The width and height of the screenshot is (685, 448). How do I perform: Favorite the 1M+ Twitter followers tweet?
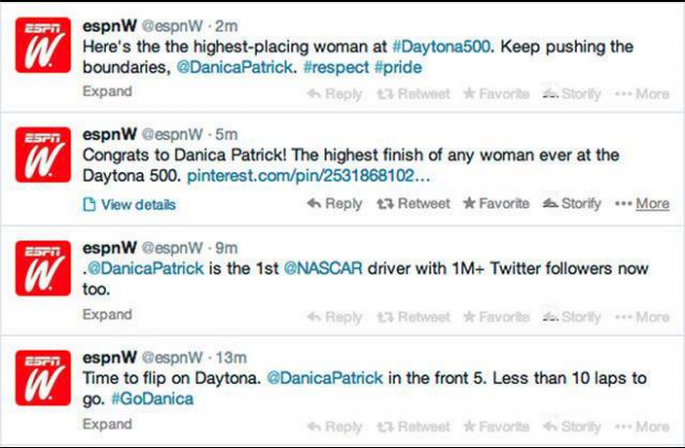[x=496, y=316]
